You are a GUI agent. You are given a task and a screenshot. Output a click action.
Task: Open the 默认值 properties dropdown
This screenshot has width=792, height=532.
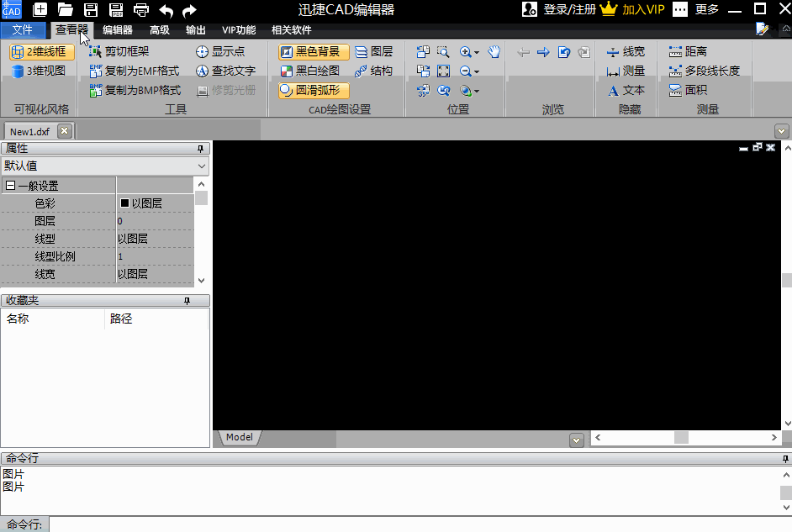pos(104,166)
